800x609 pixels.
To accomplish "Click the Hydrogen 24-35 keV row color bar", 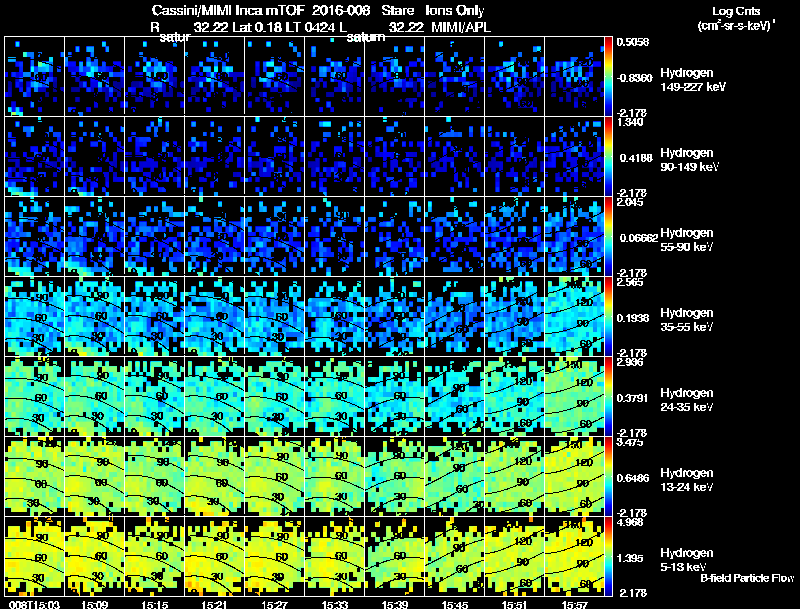I will coord(608,397).
